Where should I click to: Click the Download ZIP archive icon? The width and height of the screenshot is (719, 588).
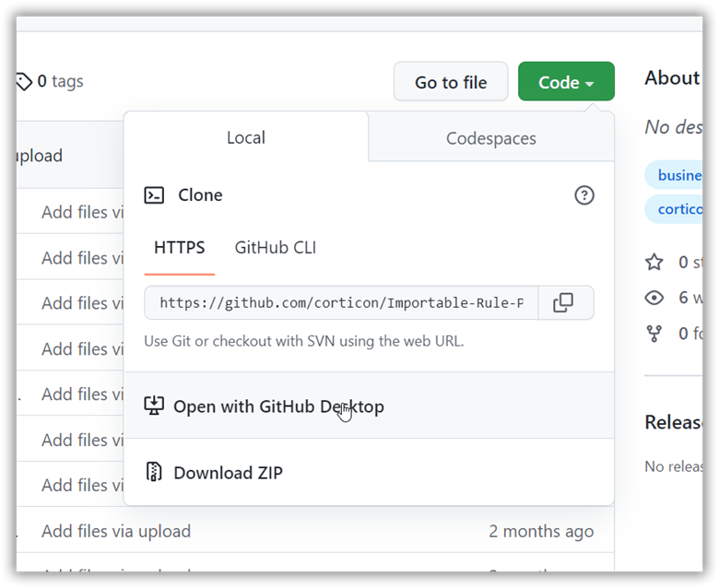point(155,473)
